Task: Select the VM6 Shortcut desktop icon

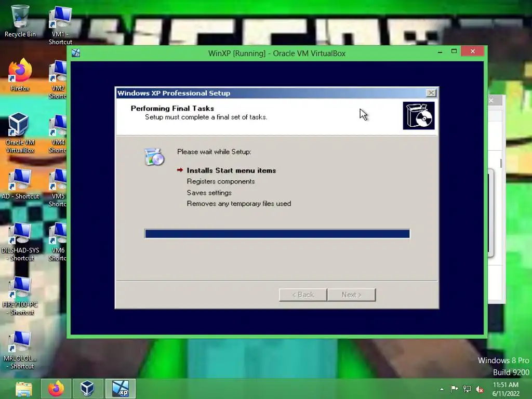Action: [58, 242]
